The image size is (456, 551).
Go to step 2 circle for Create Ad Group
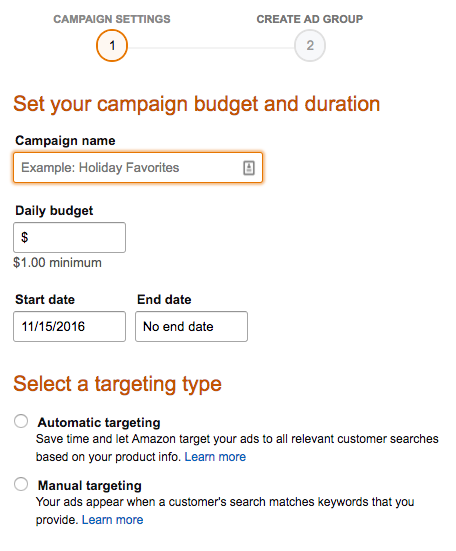pos(310,45)
